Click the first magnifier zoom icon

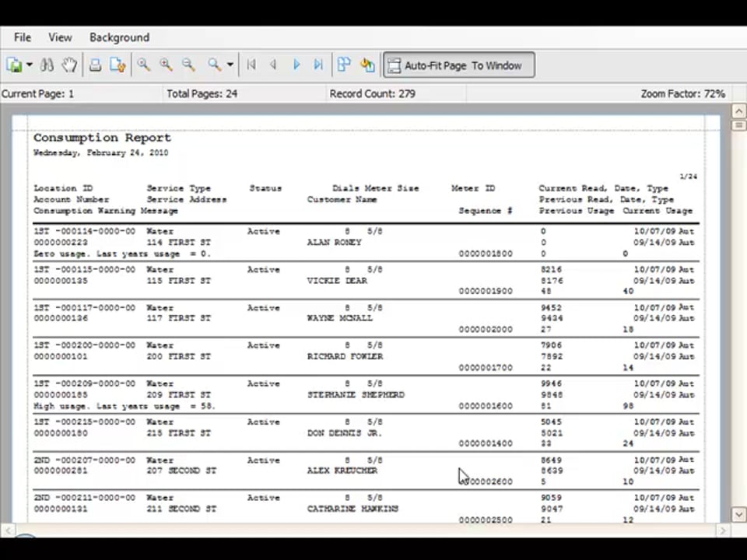pos(143,65)
